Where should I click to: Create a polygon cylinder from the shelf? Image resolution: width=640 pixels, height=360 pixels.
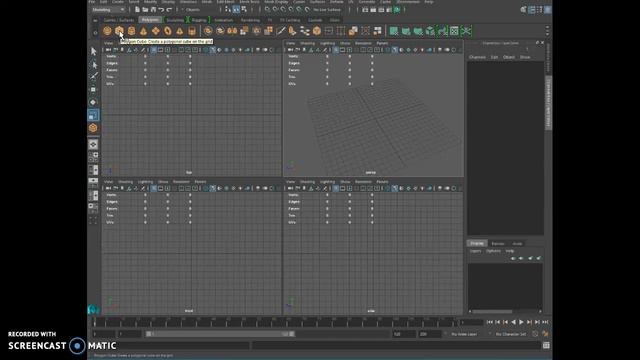(131, 31)
